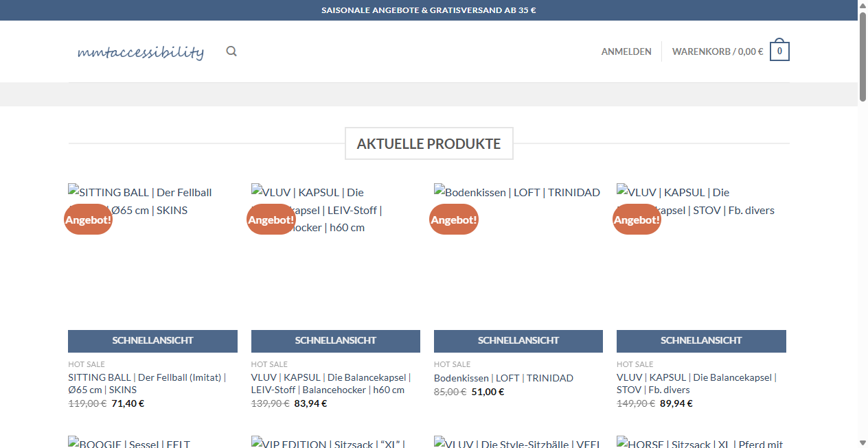Open the search magnifier icon
Viewport: 868px width, 448px height.
point(231,51)
